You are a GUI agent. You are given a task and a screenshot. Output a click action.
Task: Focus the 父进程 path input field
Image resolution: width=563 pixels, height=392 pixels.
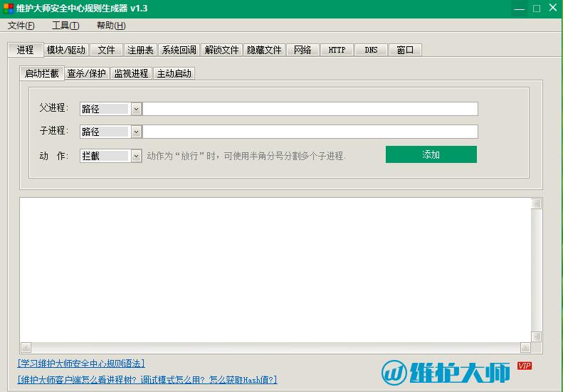[310, 109]
